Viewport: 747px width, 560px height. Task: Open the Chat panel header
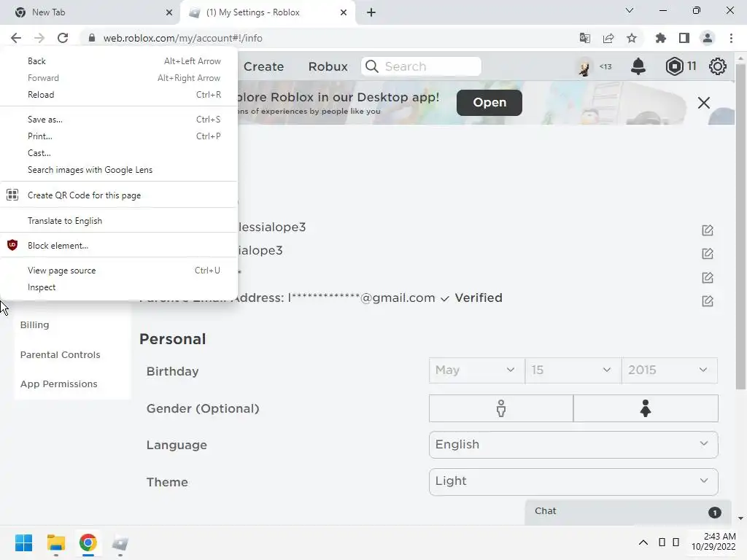pos(628,511)
